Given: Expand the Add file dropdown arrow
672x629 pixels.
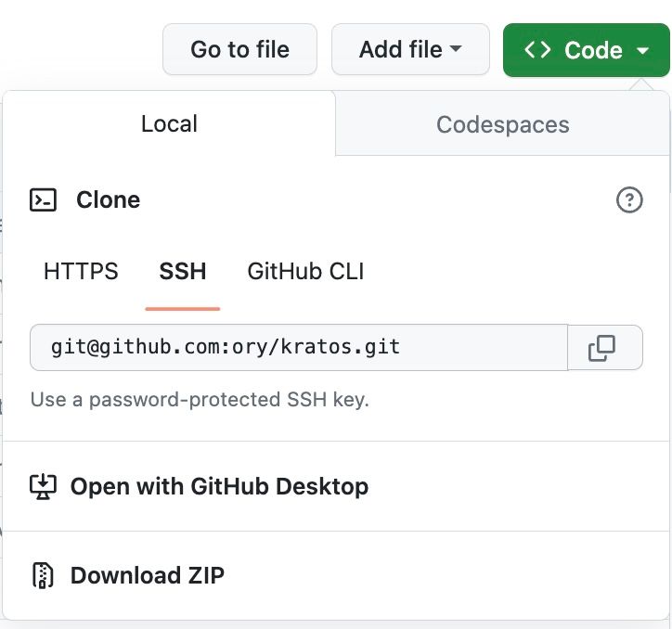Looking at the screenshot, I should pos(456,50).
